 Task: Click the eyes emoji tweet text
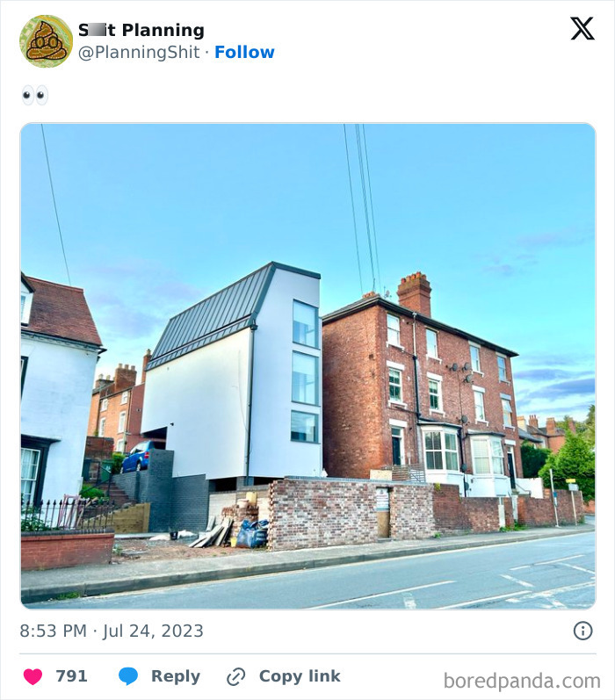pyautogui.click(x=35, y=95)
